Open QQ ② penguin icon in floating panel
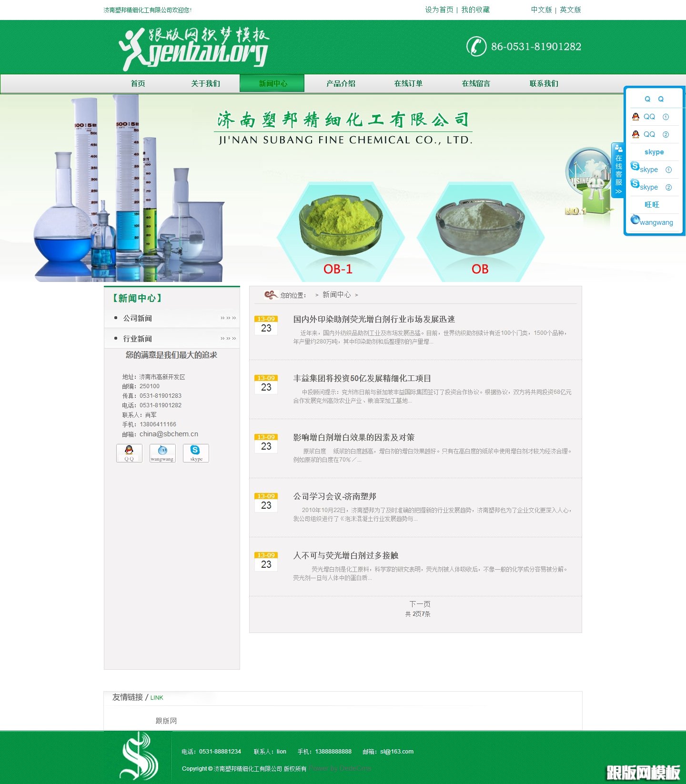The image size is (686, 784). [636, 134]
